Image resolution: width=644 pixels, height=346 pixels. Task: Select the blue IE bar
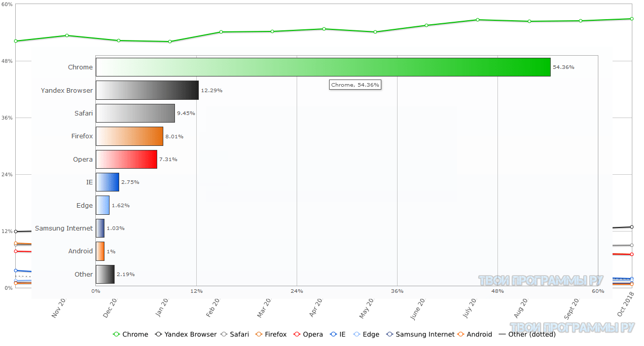(x=108, y=182)
